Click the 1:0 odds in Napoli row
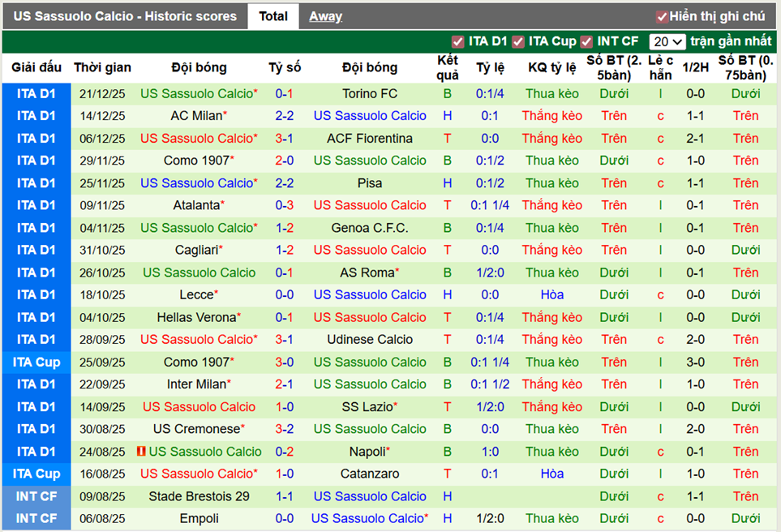Screen dimensions: 781x532 coord(490,452)
